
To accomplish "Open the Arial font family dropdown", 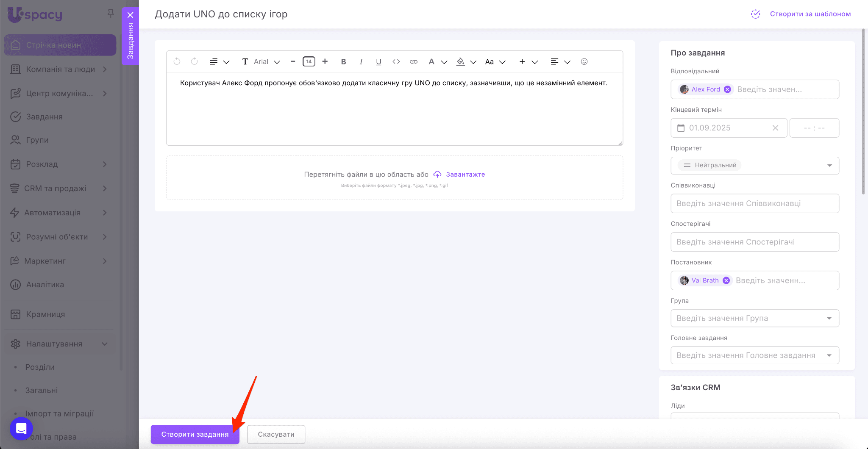I will (x=262, y=61).
